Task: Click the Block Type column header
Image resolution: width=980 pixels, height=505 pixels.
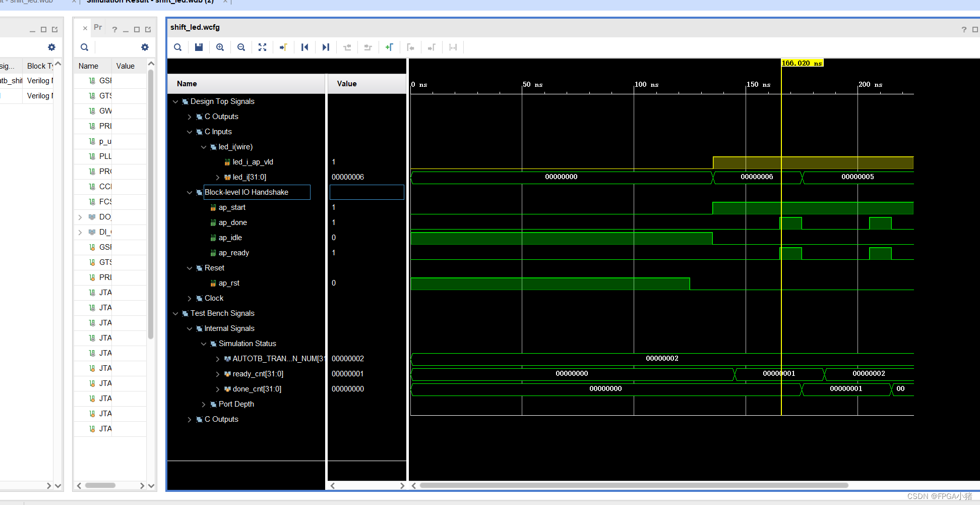Action: click(39, 66)
